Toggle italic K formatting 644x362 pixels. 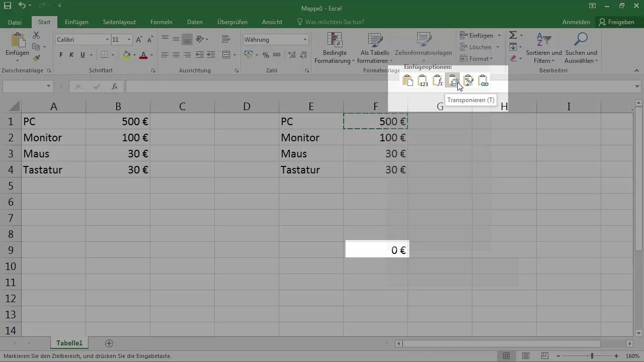tap(72, 55)
